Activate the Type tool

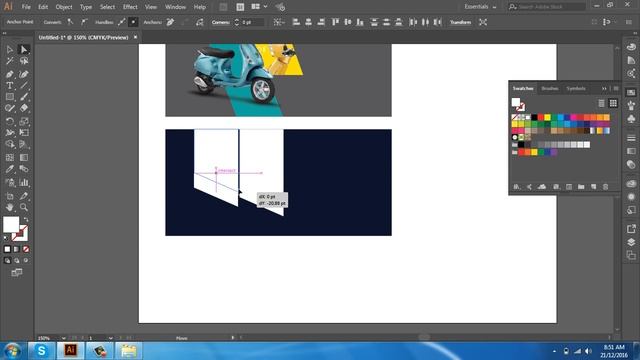(x=10, y=86)
